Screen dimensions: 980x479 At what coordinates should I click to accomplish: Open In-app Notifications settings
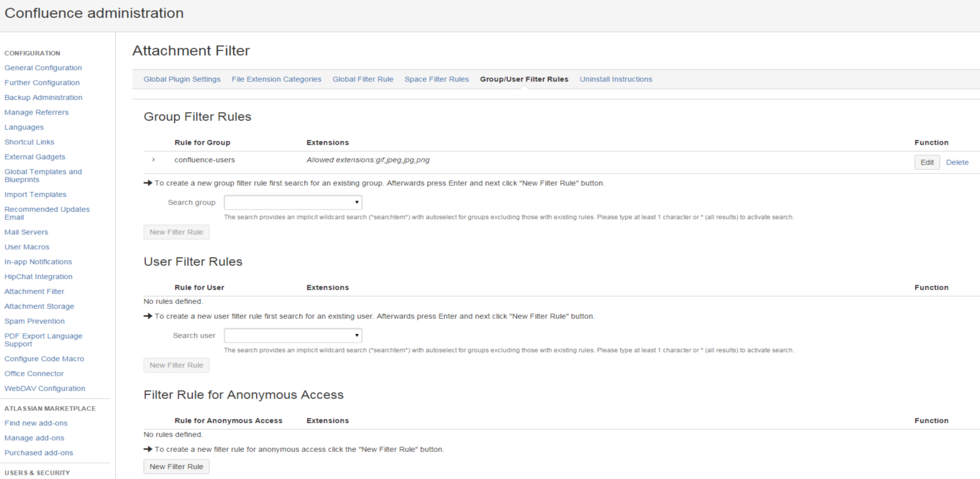(x=38, y=262)
